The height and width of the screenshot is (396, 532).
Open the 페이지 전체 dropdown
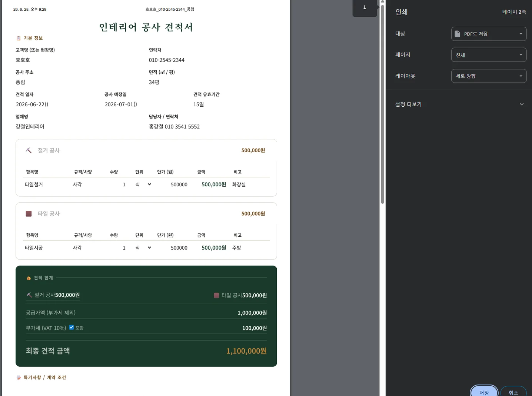[x=489, y=55]
